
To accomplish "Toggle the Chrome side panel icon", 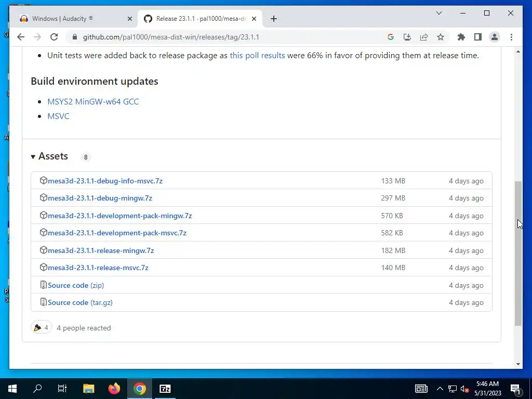I will click(478, 37).
